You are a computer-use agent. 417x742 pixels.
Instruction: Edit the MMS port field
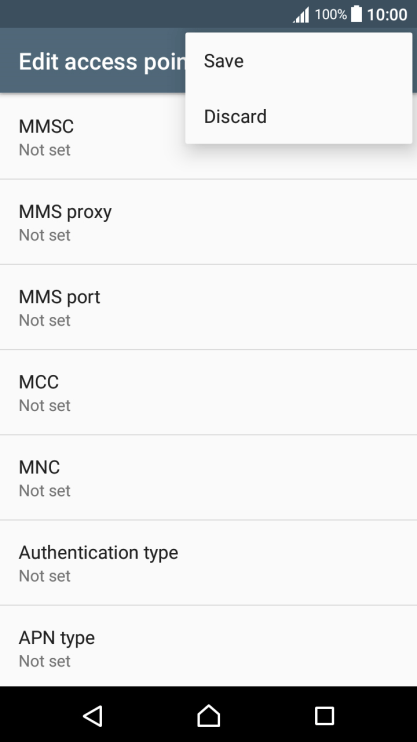[x=208, y=307]
